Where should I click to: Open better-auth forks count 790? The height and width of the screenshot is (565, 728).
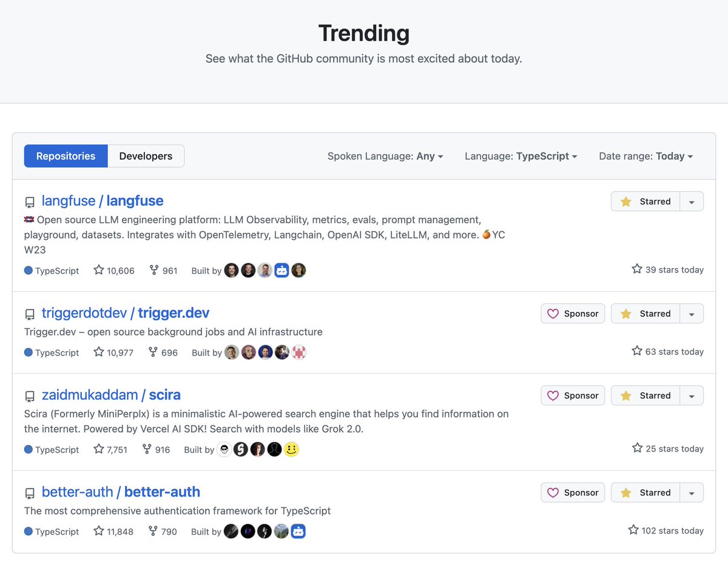(163, 531)
